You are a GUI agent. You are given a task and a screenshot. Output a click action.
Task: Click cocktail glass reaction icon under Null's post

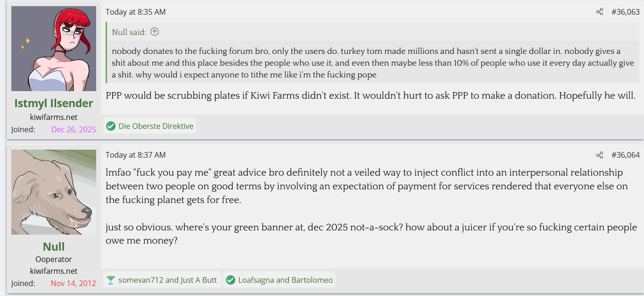pyautogui.click(x=111, y=280)
